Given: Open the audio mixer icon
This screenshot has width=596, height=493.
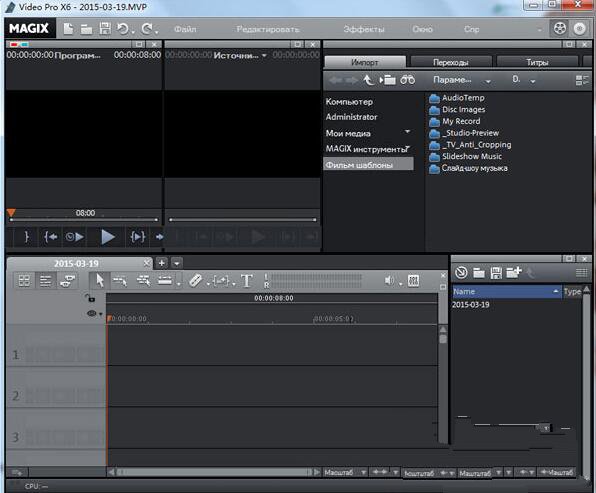Looking at the screenshot, I should click(x=413, y=281).
